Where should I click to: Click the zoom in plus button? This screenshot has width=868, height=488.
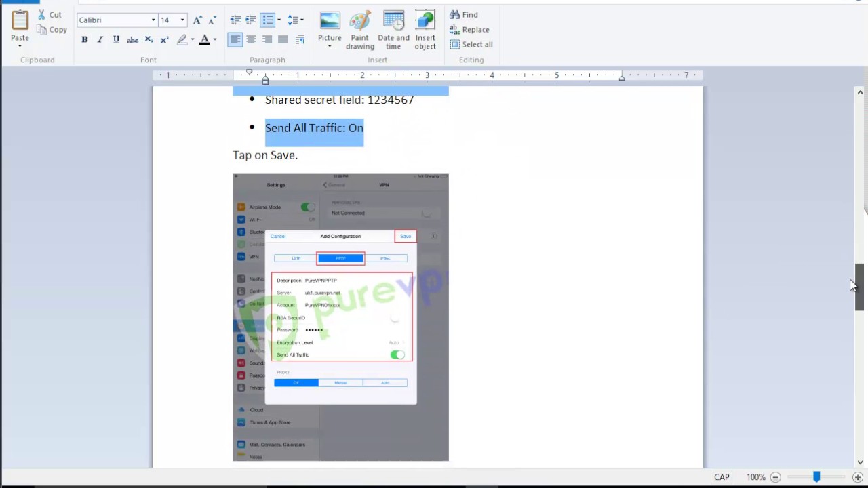tap(858, 477)
